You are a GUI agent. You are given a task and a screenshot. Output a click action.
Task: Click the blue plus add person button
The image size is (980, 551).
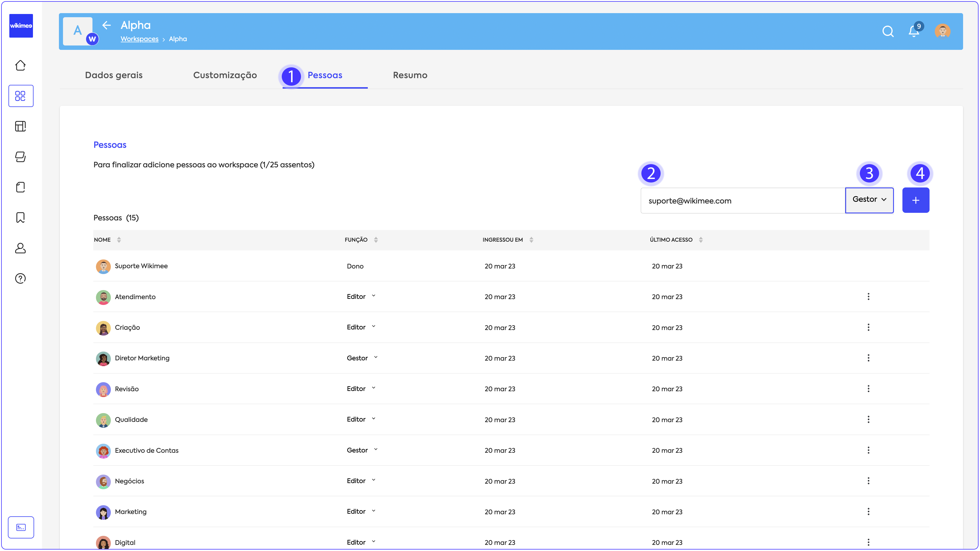915,200
